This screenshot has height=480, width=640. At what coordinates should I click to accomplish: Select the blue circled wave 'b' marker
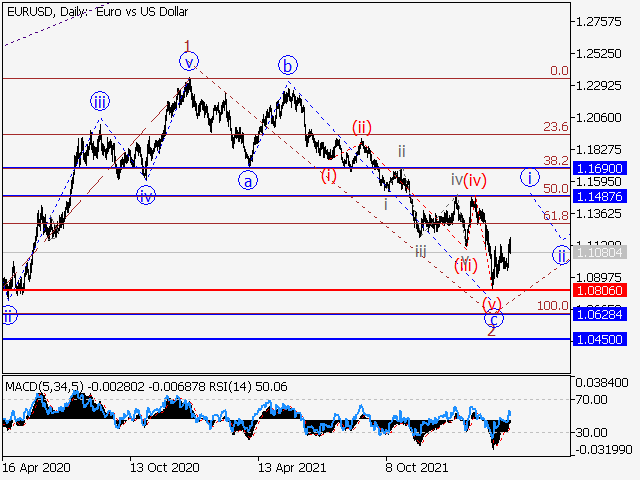(288, 65)
